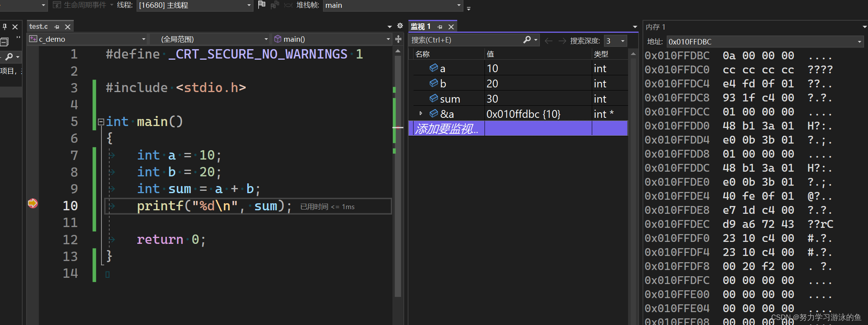Click the variable icon beside &a in watch

coord(433,114)
